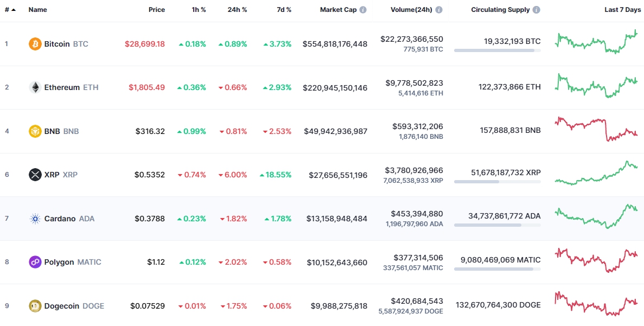This screenshot has width=644, height=326.
Task: Click Cardano price $0.3788
Action: [x=150, y=219]
